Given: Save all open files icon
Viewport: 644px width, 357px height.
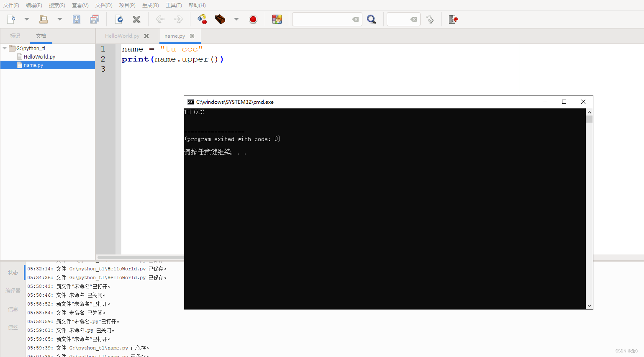Looking at the screenshot, I should pos(95,19).
